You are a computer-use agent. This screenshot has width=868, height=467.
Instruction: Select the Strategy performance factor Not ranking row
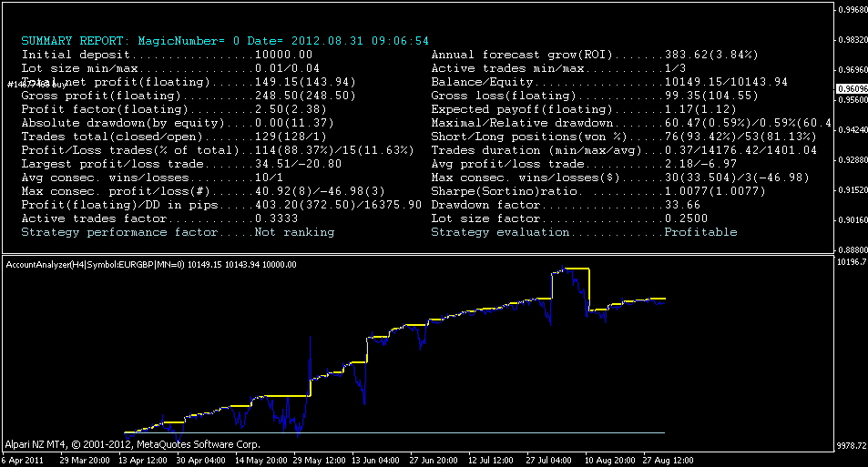pos(178,232)
